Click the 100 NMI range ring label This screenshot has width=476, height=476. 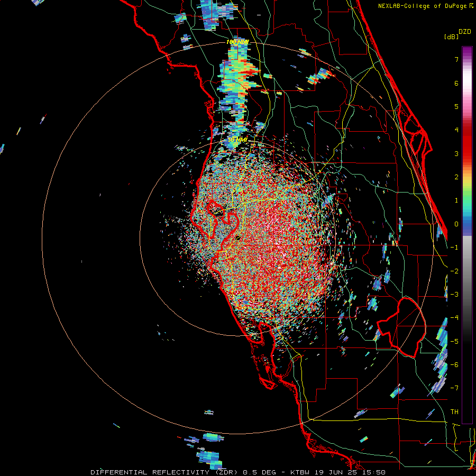[x=237, y=42]
